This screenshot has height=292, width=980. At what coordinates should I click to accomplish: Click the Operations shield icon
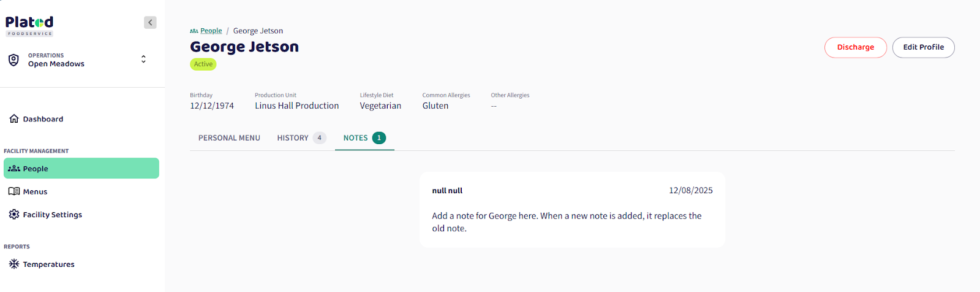click(x=13, y=60)
